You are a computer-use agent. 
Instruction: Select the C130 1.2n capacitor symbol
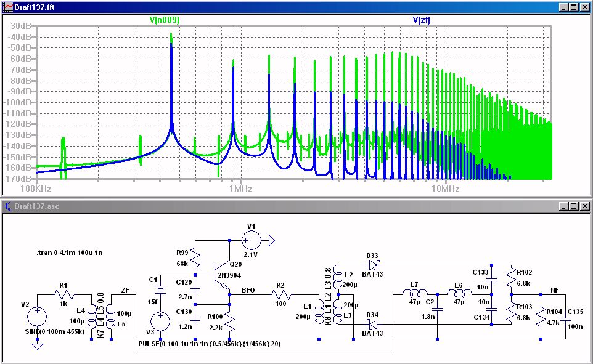(x=195, y=320)
